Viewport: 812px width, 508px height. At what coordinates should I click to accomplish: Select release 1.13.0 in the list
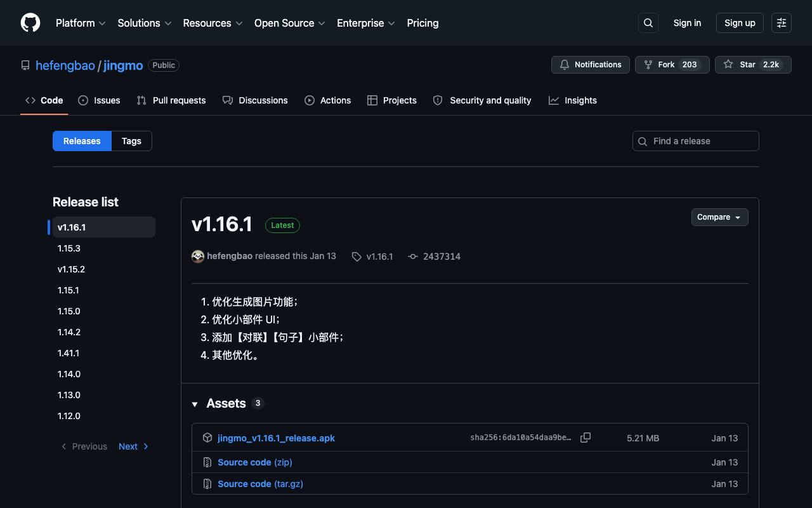(104, 395)
